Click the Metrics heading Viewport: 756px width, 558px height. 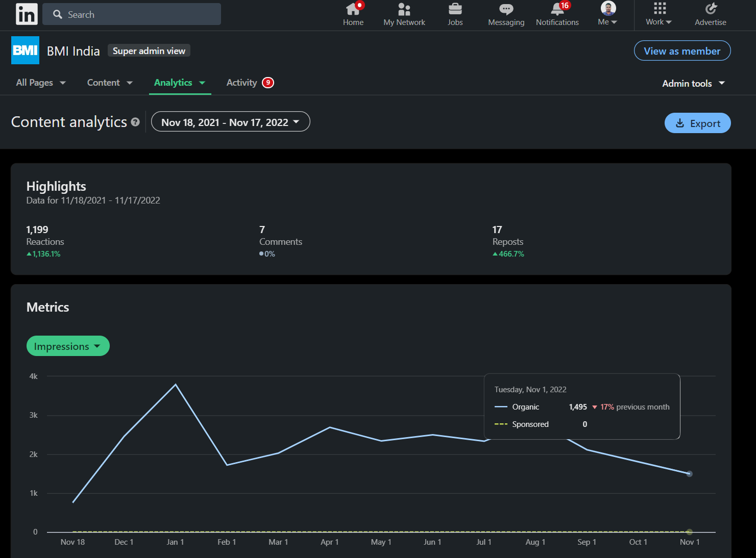(47, 307)
